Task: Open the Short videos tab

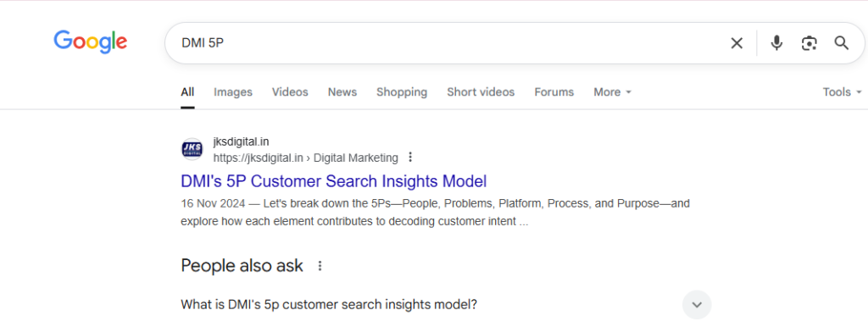Action: tap(481, 91)
